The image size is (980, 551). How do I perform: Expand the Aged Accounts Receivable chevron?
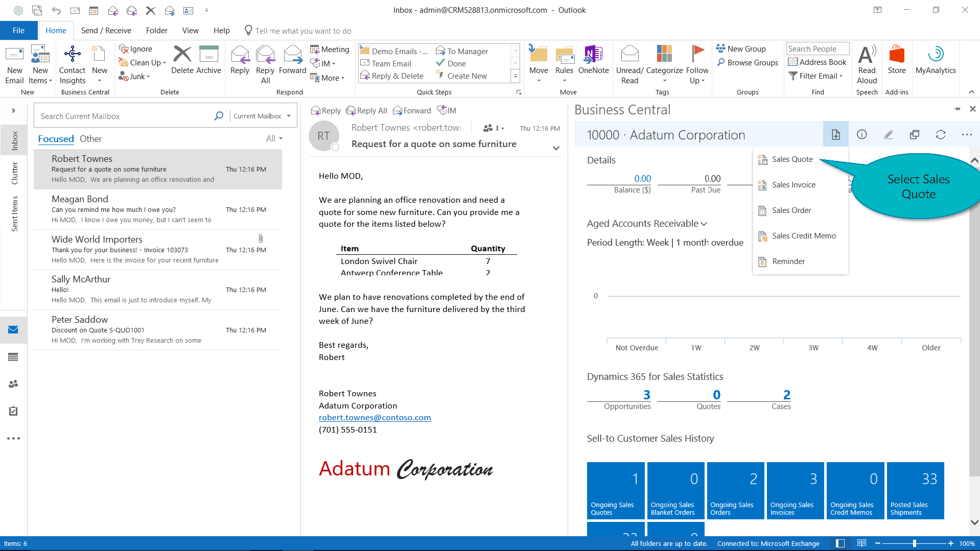[704, 224]
